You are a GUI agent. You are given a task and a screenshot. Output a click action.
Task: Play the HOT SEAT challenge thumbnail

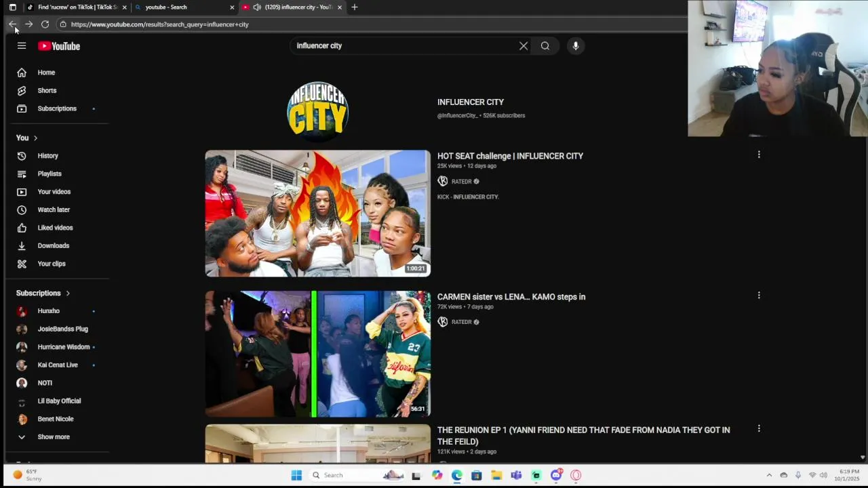click(317, 213)
